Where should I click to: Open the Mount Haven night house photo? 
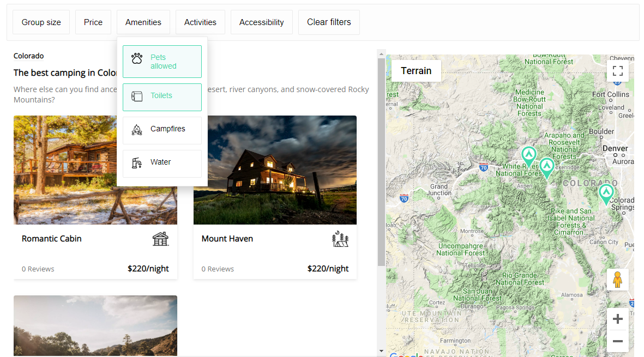coord(275,170)
